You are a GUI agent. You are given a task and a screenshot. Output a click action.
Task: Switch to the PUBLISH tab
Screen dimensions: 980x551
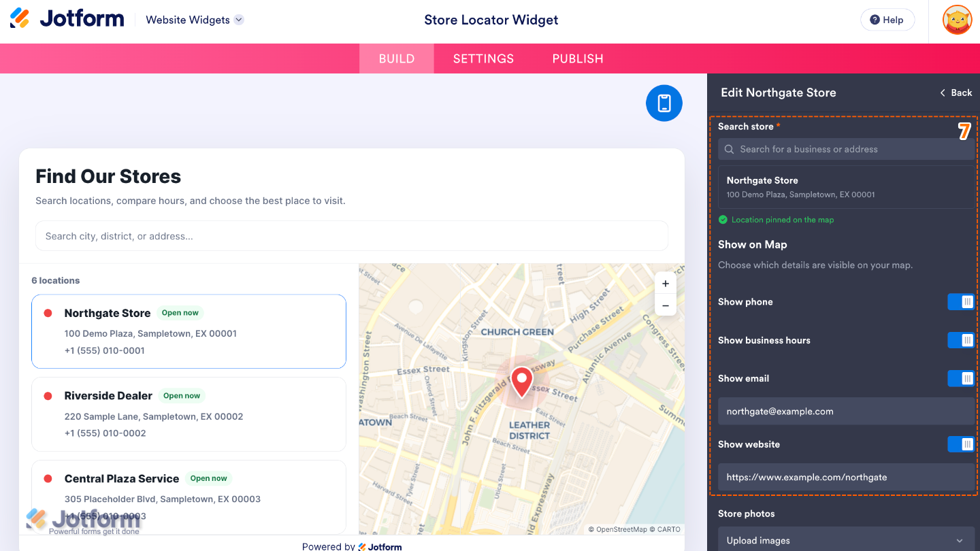[x=578, y=59]
